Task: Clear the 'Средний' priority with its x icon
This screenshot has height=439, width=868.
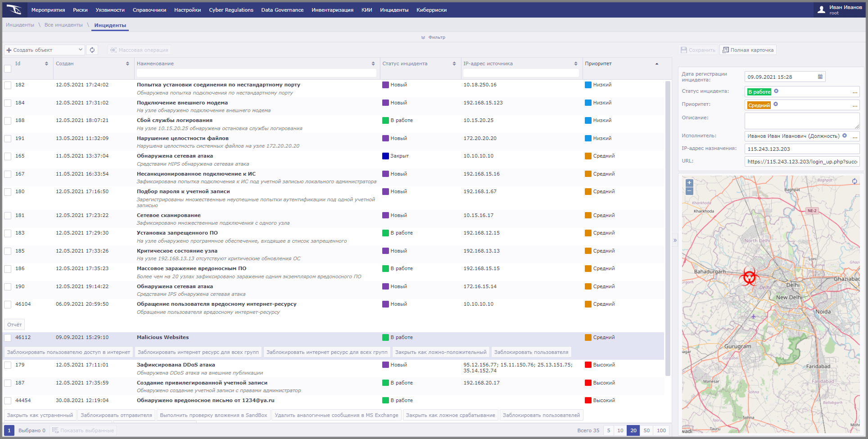Action: tap(776, 105)
